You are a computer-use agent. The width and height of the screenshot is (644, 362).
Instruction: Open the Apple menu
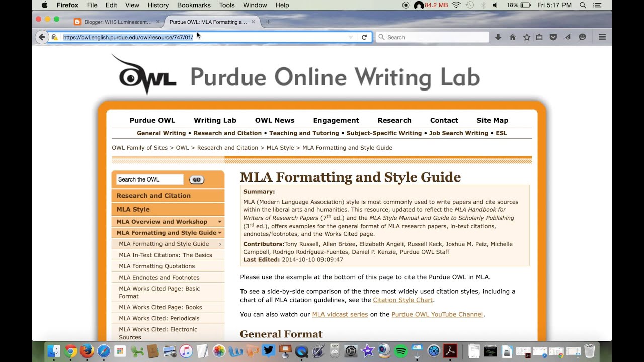[44, 5]
